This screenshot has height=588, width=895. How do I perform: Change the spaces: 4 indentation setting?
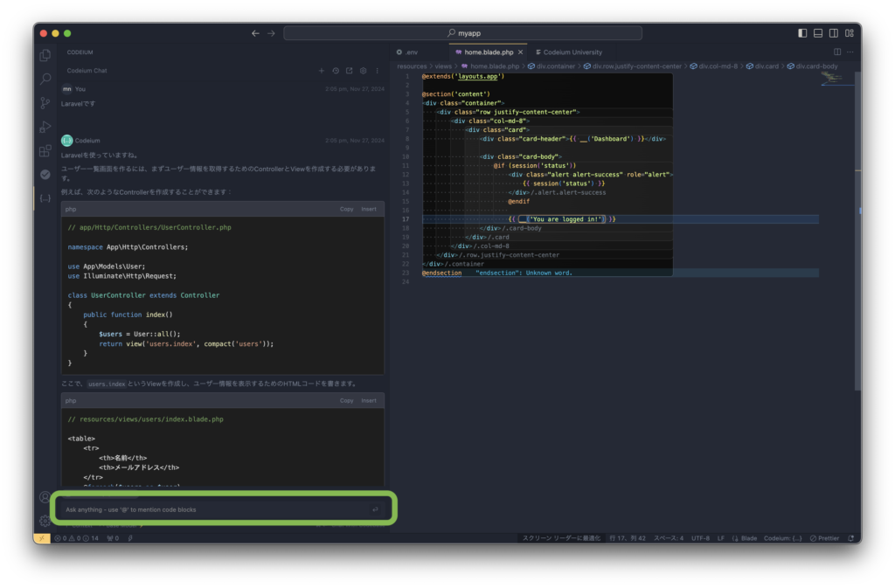[x=669, y=538]
